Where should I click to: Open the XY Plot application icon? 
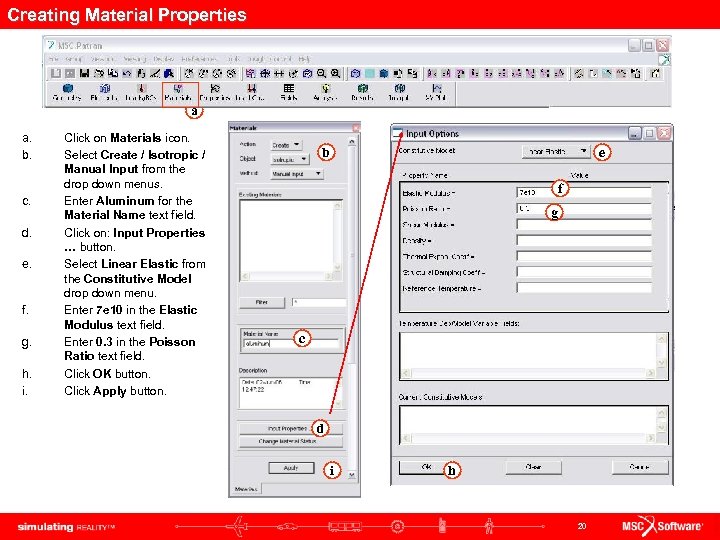[436, 92]
